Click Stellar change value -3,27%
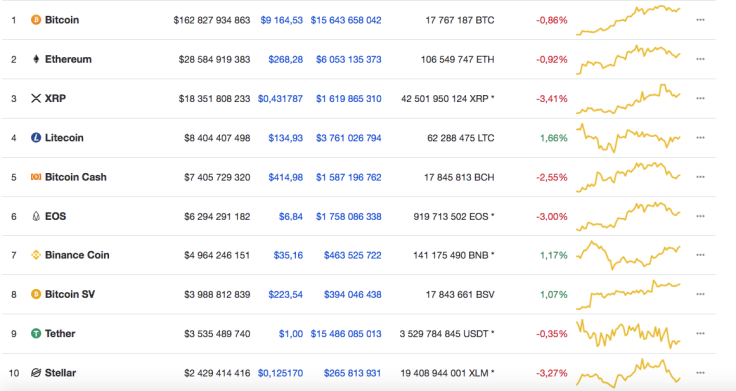 click(x=552, y=373)
